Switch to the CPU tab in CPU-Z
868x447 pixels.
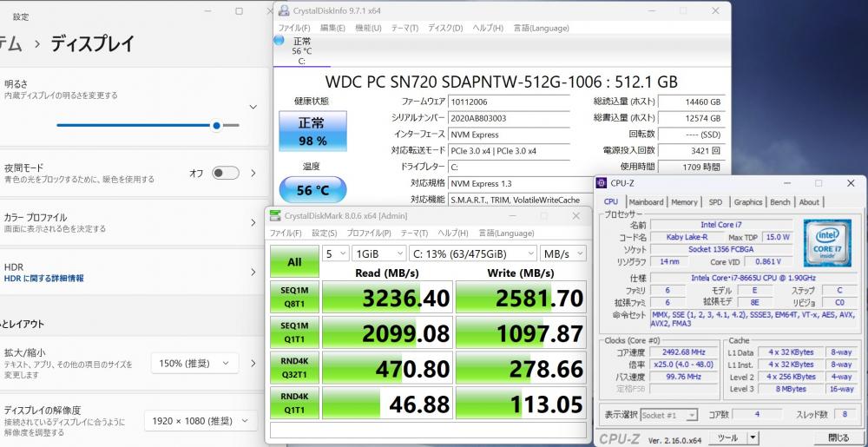(611, 202)
